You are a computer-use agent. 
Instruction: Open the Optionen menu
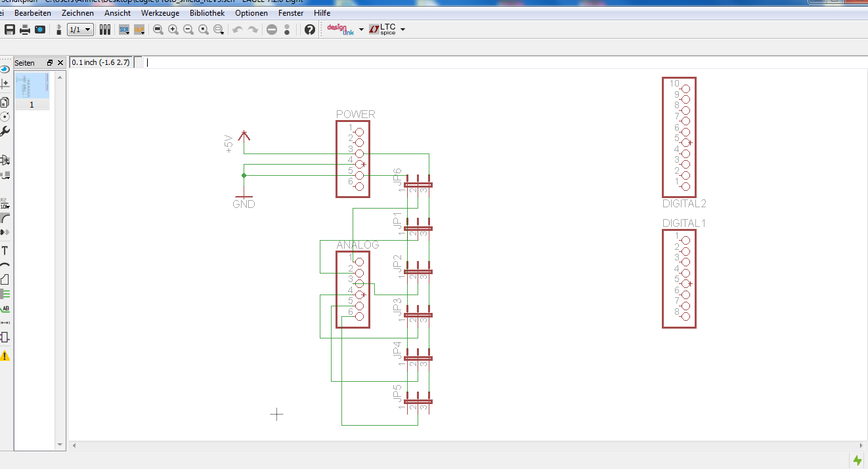coord(251,13)
